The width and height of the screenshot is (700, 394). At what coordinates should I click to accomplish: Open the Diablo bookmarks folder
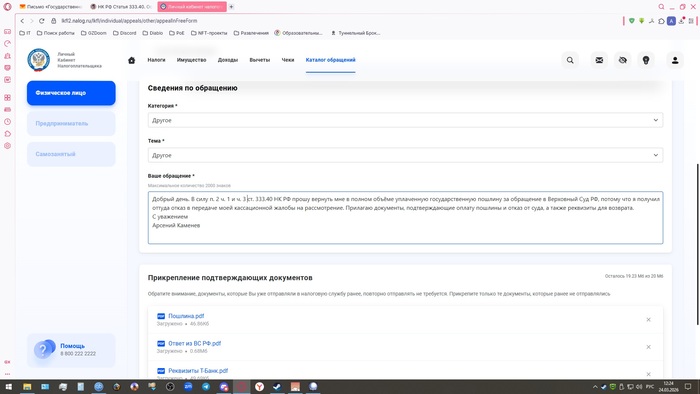pyautogui.click(x=153, y=33)
